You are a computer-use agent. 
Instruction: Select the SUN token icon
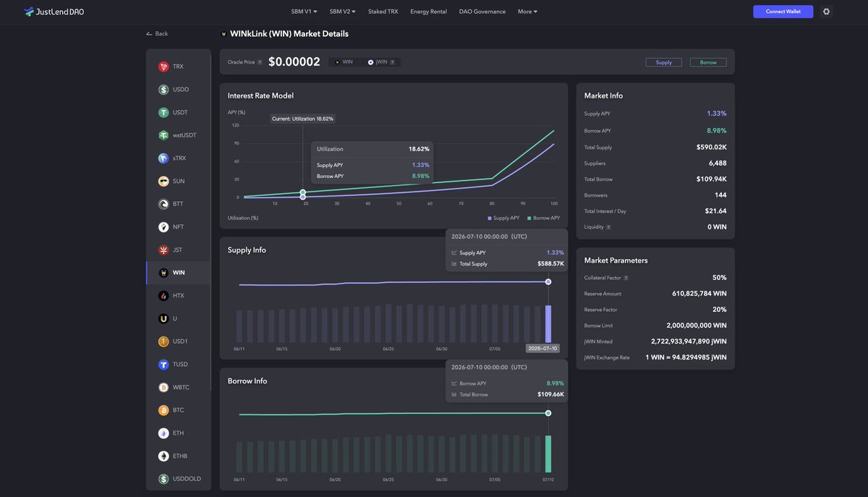(x=163, y=181)
